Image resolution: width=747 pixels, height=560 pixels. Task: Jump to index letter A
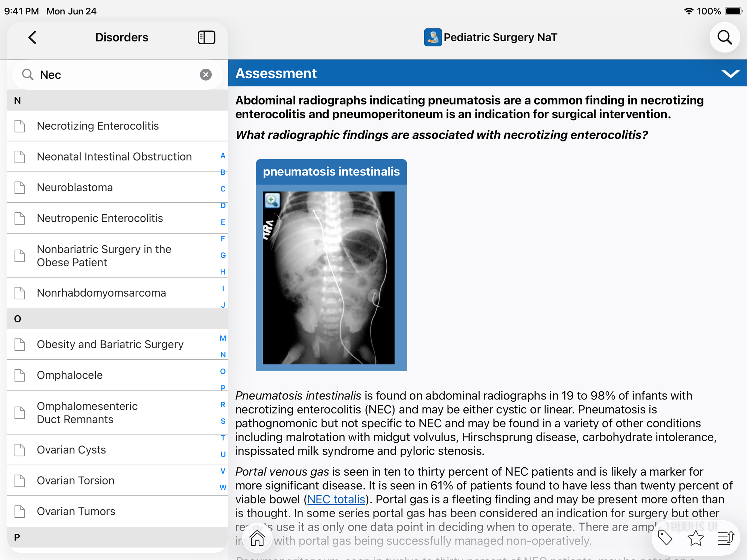(x=223, y=156)
